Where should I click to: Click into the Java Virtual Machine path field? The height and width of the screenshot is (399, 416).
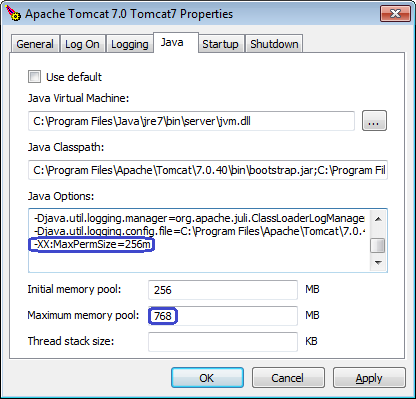tap(191, 121)
